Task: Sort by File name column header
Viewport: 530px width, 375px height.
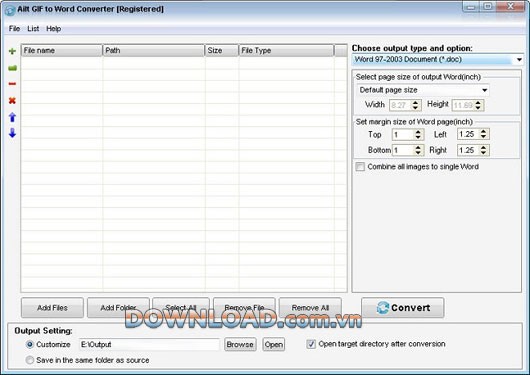Action: point(62,50)
